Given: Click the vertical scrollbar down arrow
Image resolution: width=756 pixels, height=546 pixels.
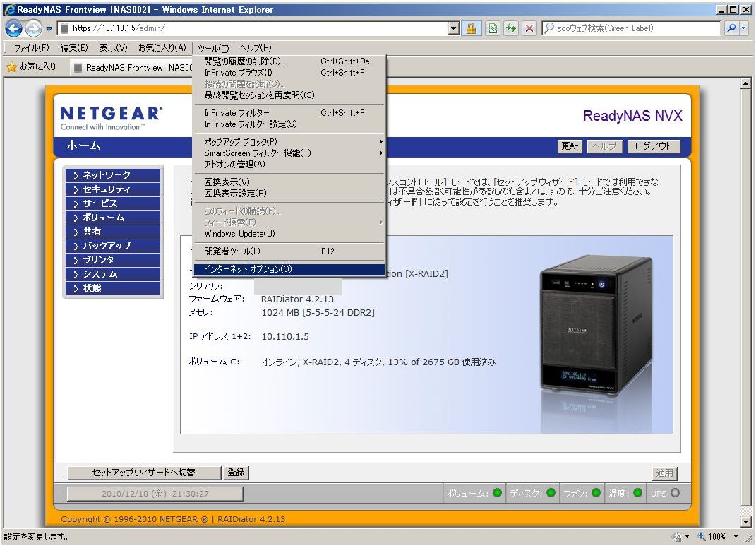Looking at the screenshot, I should (x=746, y=521).
